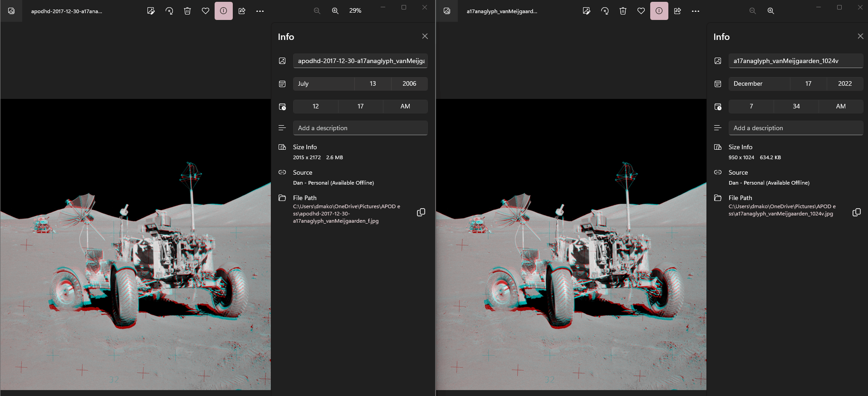Viewport: 868px width, 396px height.
Task: Click file path ending a17anaglyph_vanMeijgaarden_1024v.jpg
Action: (x=782, y=210)
